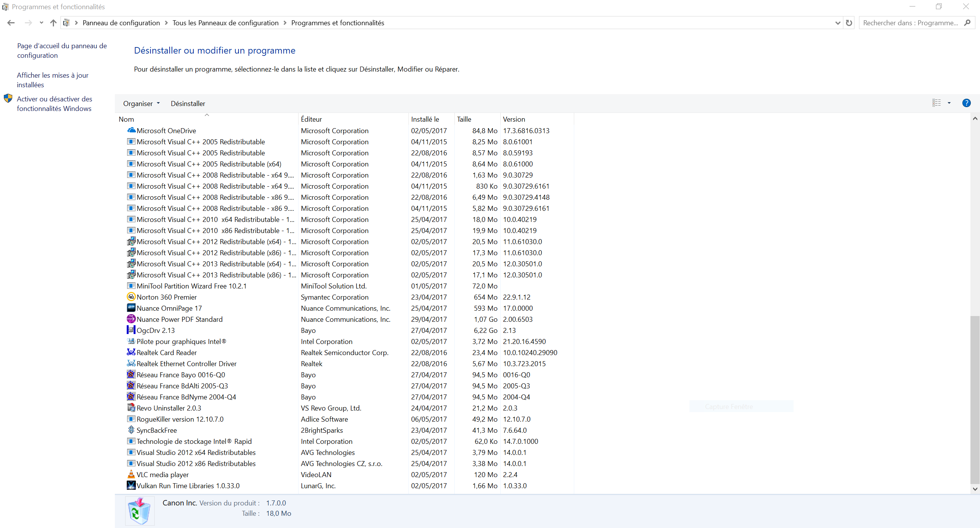Click the vertical scrollbar thumb

tap(975, 400)
